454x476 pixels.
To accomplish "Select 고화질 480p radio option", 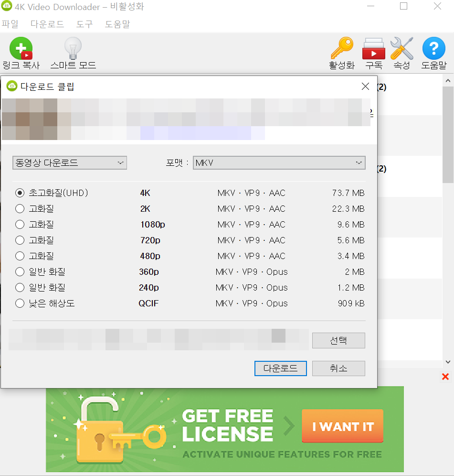I will pyautogui.click(x=20, y=256).
